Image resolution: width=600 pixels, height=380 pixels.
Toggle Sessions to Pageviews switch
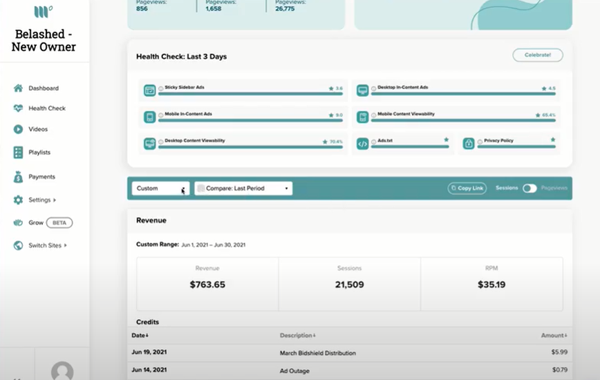[530, 188]
